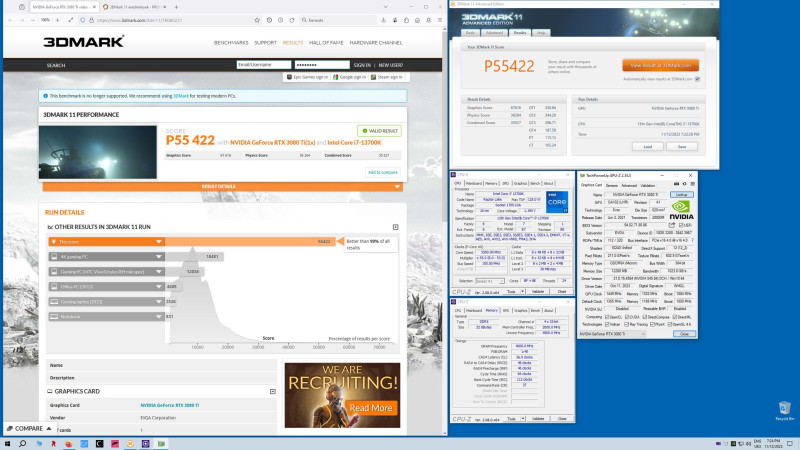The height and width of the screenshot is (450, 800).
Task: Open the Hardware Channel menu item
Action: 376,43
